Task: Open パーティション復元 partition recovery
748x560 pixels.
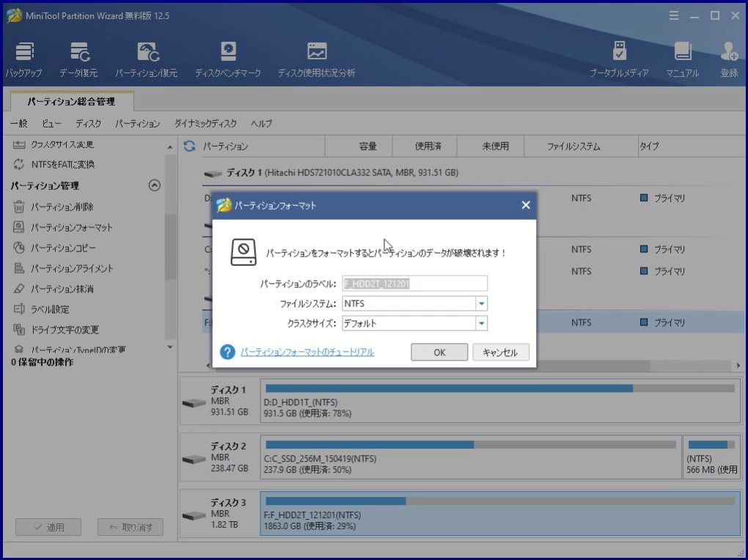Action: [147, 59]
